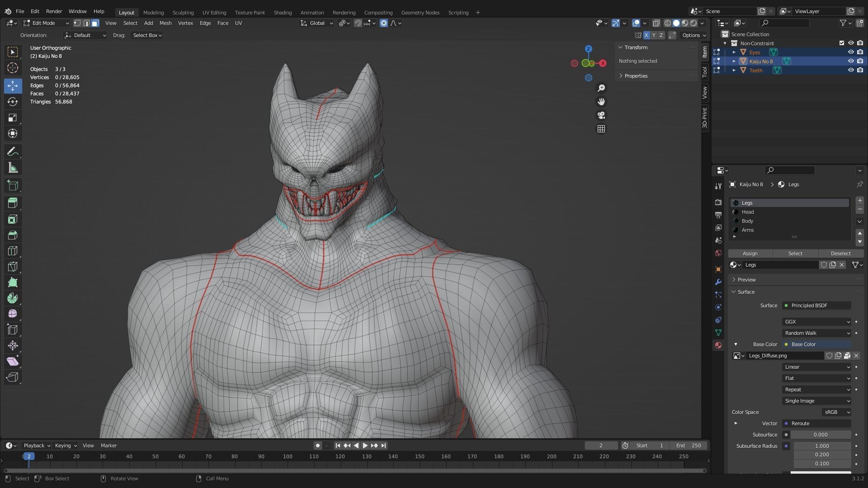This screenshot has width=868, height=488.
Task: Switch to face select mode
Action: pyautogui.click(x=95, y=23)
